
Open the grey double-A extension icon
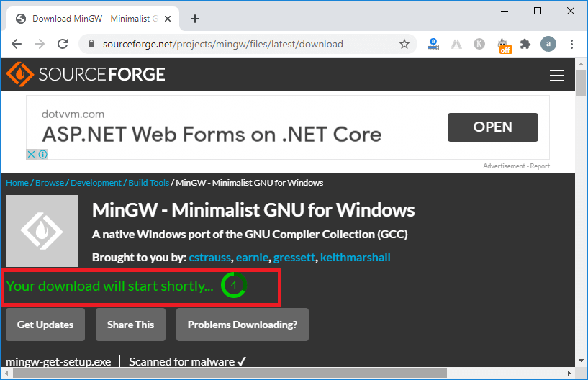point(456,45)
